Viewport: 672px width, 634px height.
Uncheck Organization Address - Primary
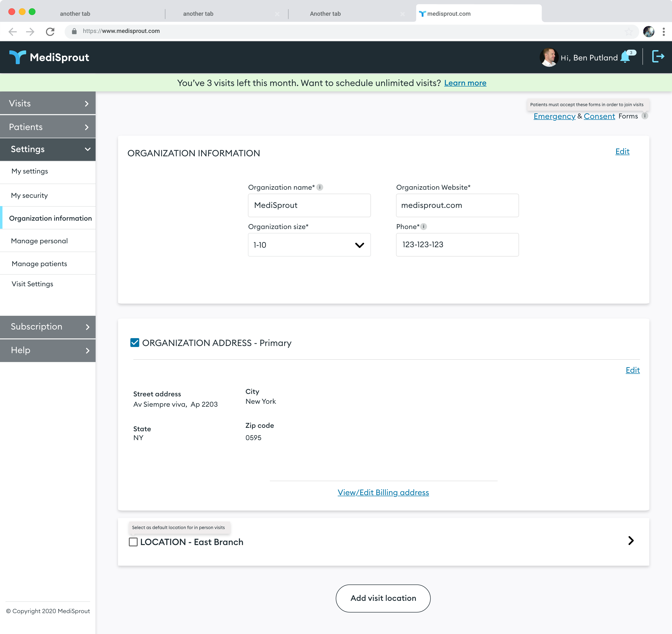tap(135, 343)
